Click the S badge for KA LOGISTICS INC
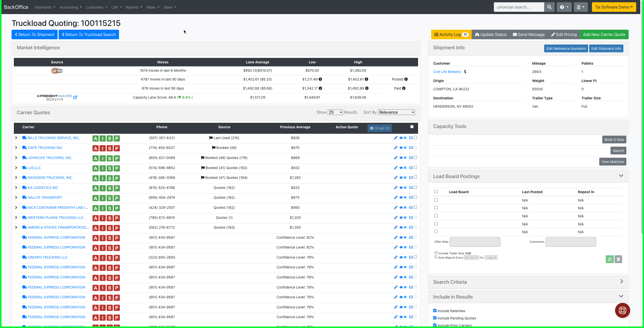The width and height of the screenshot is (644, 328). tap(109, 188)
